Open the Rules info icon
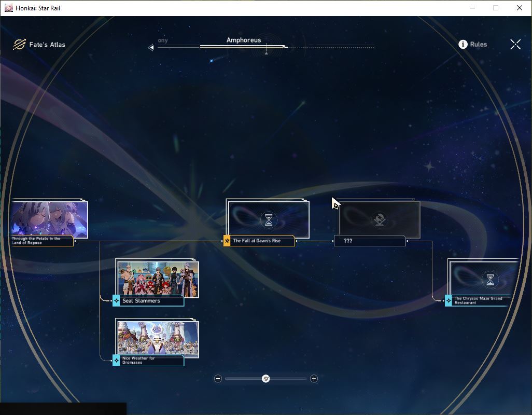 point(463,44)
